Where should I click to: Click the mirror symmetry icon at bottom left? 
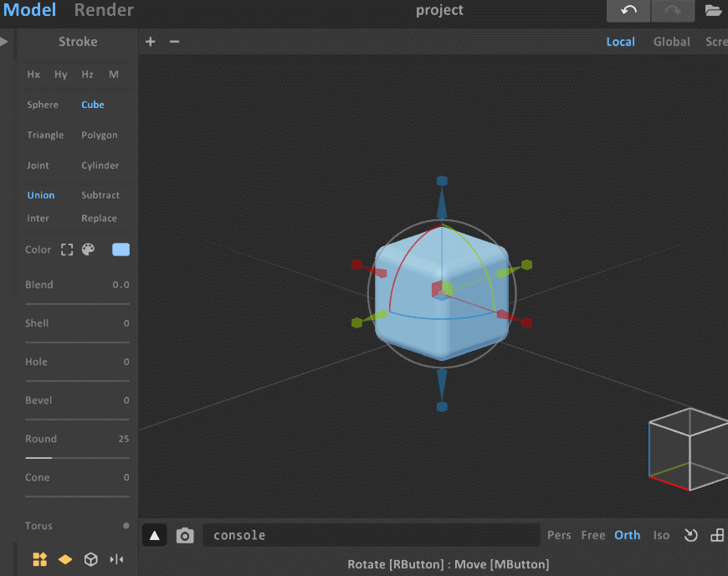[116, 560]
